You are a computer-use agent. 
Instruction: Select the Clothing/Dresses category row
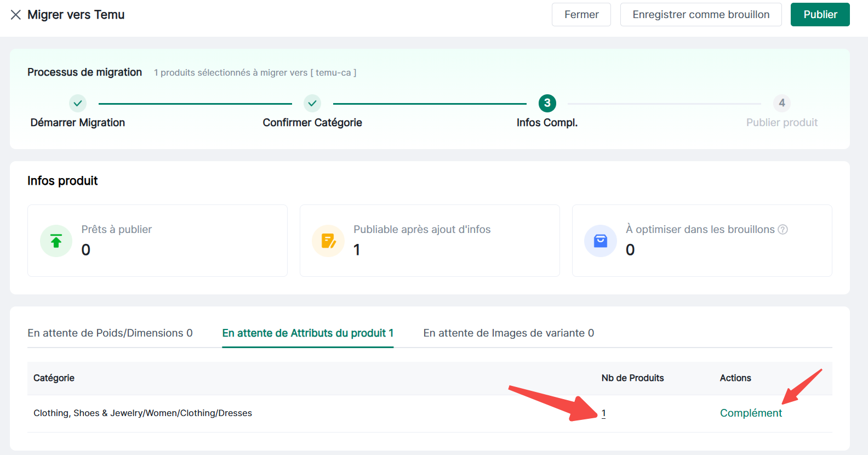(x=142, y=413)
